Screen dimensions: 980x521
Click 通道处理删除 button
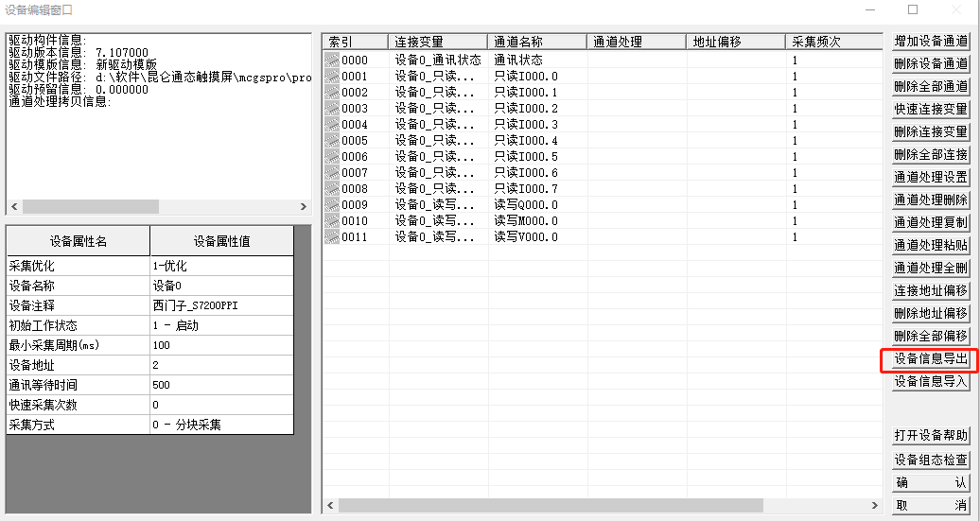click(x=931, y=200)
